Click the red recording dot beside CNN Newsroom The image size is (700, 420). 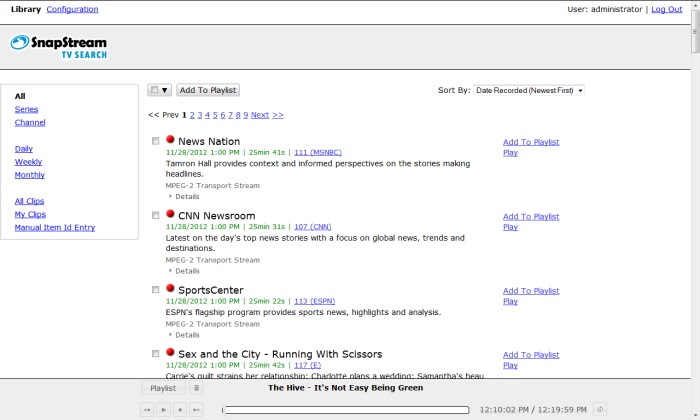click(x=170, y=214)
